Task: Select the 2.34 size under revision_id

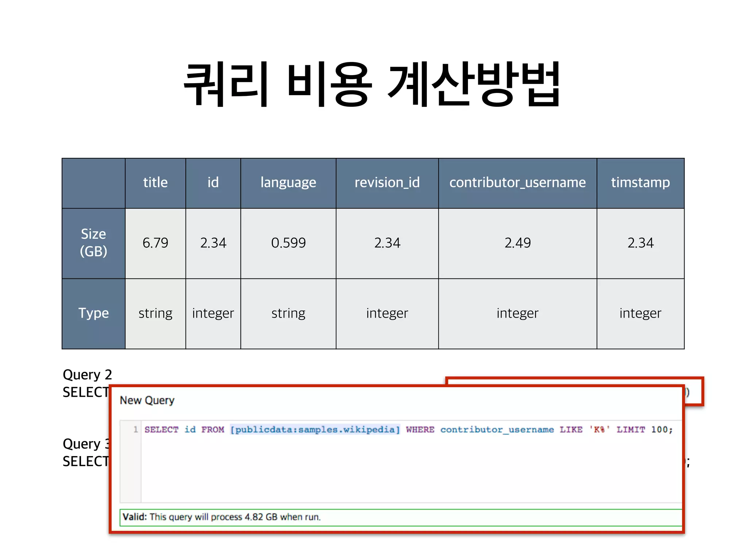Action: pos(387,243)
